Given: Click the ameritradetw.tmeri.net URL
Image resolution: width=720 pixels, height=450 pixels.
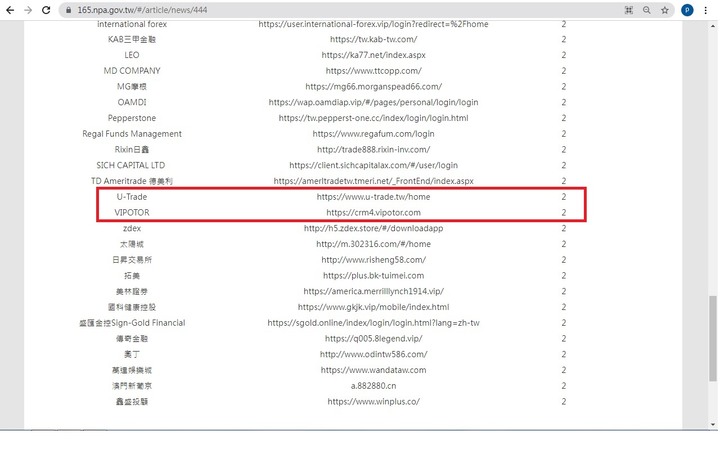Looking at the screenshot, I should [373, 181].
